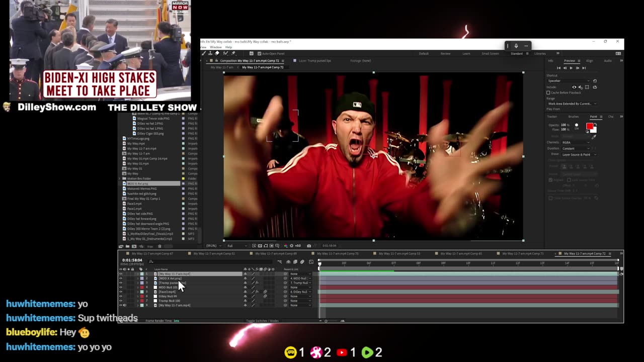Toggle include overlays icon in Preview panel
The height and width of the screenshot is (362, 644).
click(587, 87)
